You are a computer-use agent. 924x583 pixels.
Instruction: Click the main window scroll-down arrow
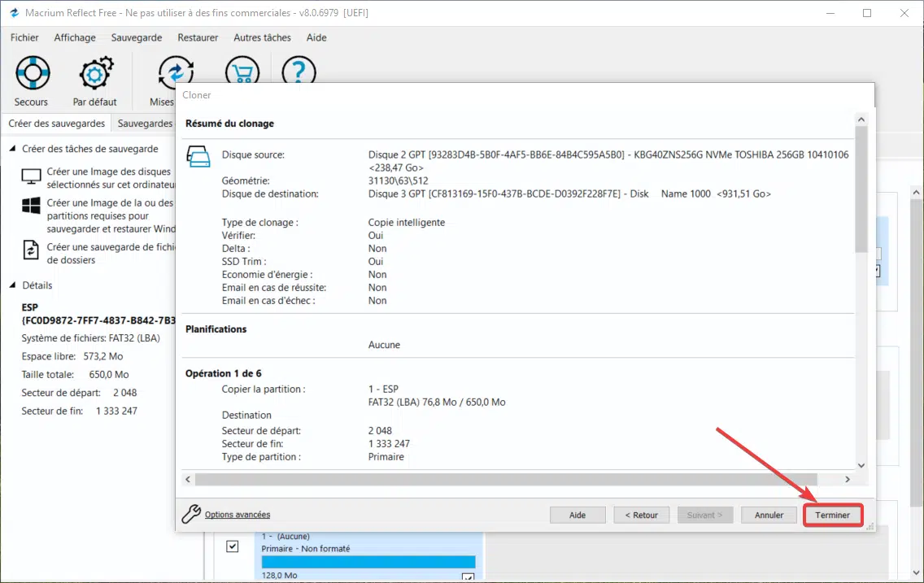point(916,572)
